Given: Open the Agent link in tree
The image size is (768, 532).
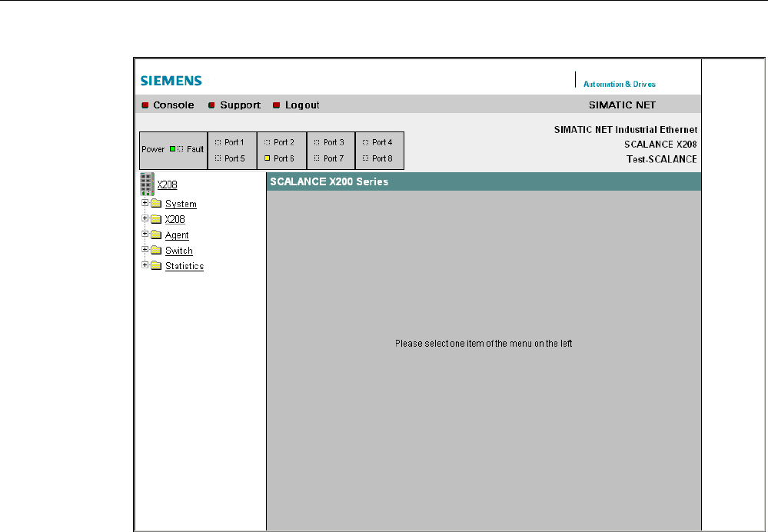Looking at the screenshot, I should 177,235.
